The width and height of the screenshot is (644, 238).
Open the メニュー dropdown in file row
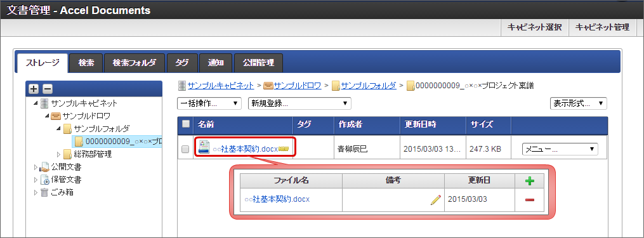pyautogui.click(x=560, y=149)
